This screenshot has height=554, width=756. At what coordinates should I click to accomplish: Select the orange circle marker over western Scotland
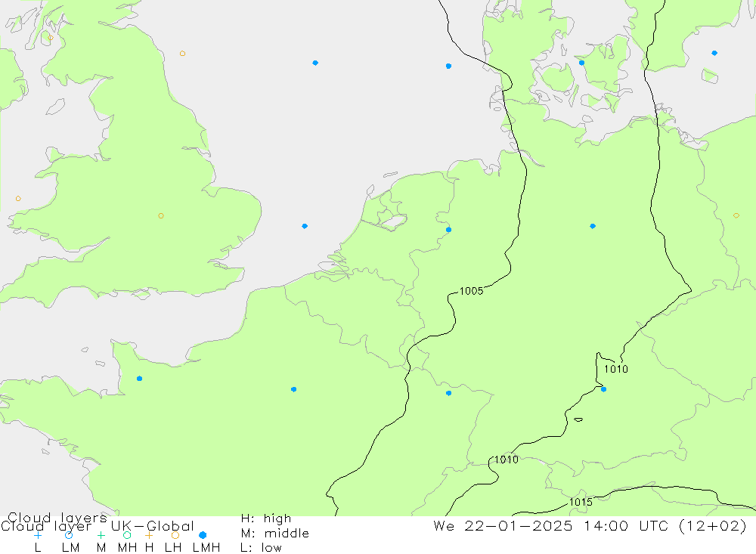click(x=51, y=38)
